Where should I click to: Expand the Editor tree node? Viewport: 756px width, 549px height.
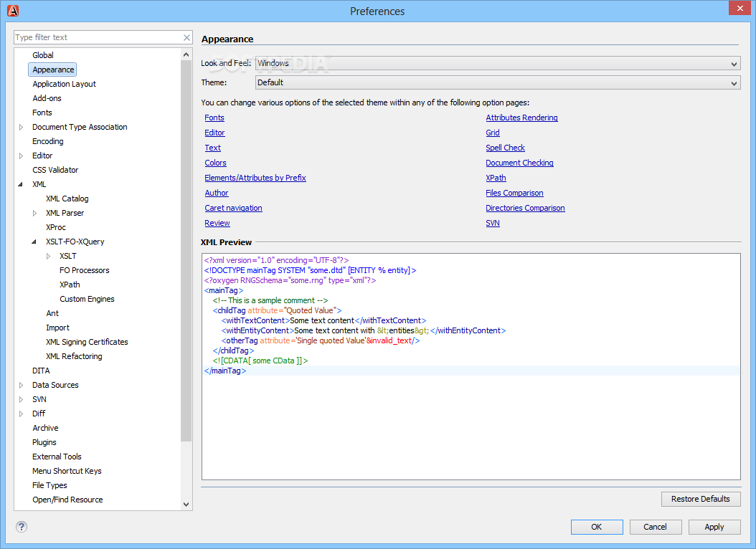[x=21, y=156]
